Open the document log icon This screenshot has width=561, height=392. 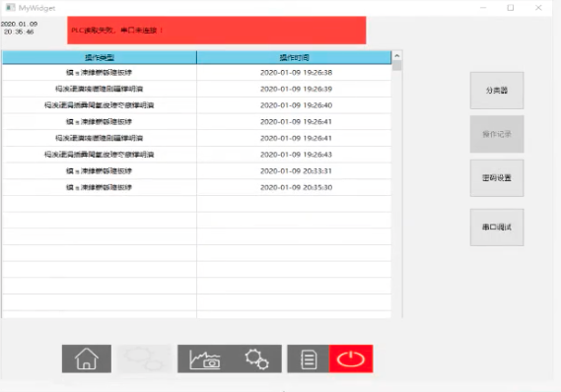(309, 359)
